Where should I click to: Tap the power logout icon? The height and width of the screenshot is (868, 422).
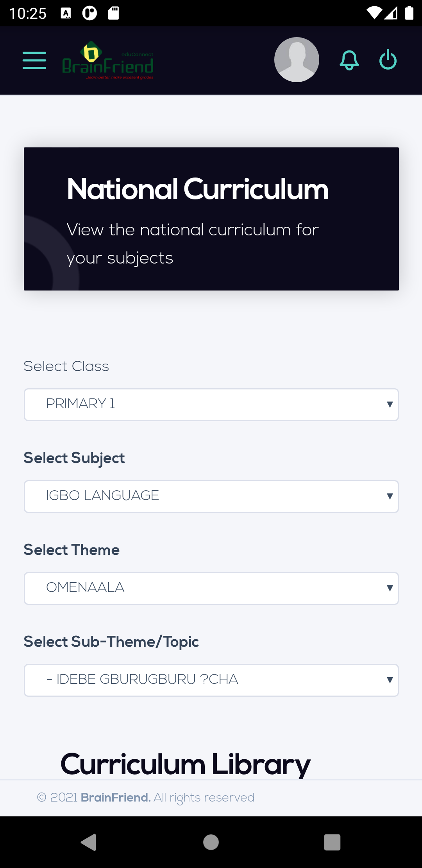pos(388,59)
